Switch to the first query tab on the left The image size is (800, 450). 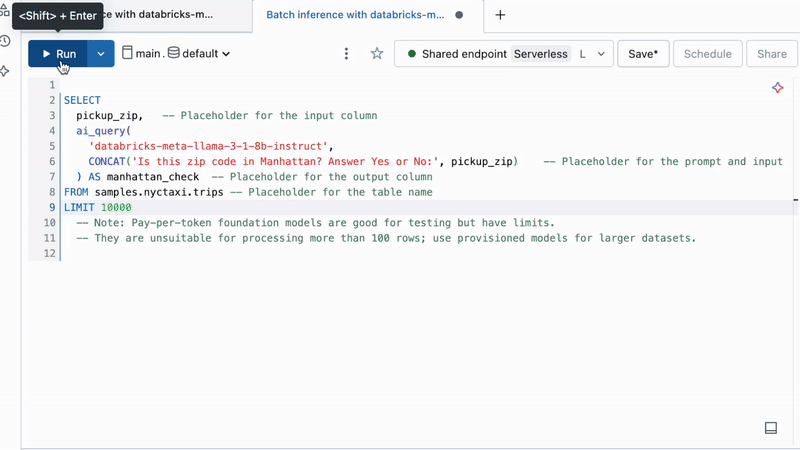tap(160, 15)
